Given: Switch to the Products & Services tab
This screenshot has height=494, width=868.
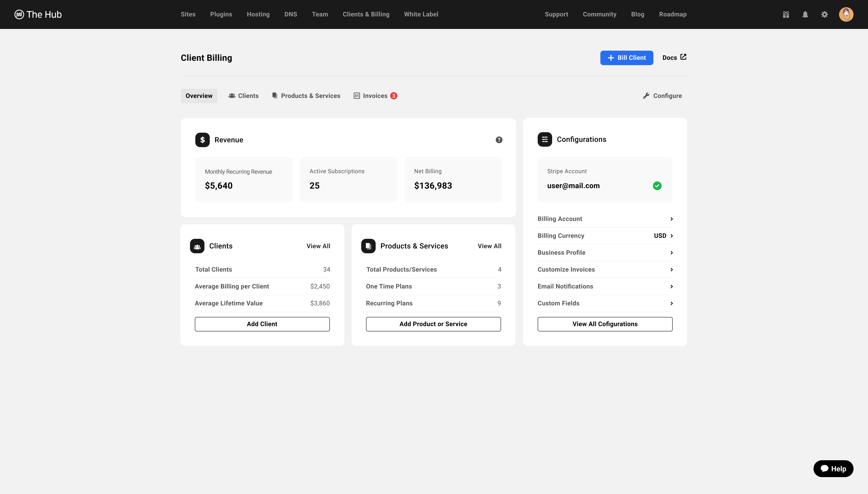Looking at the screenshot, I should pos(306,96).
